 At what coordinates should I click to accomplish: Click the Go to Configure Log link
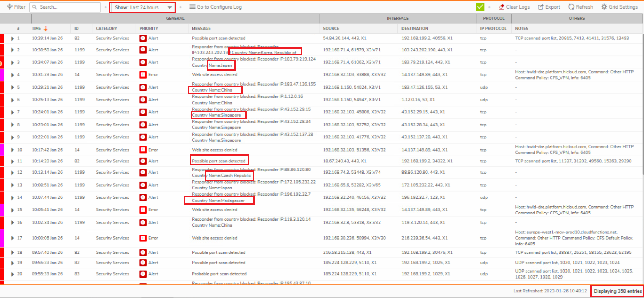(x=219, y=7)
